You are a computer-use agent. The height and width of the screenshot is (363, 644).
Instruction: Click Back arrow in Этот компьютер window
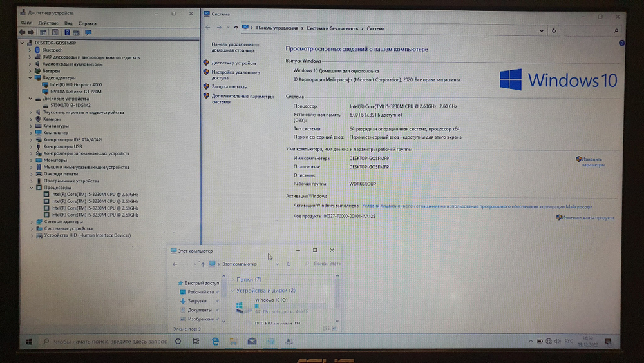[x=175, y=264]
